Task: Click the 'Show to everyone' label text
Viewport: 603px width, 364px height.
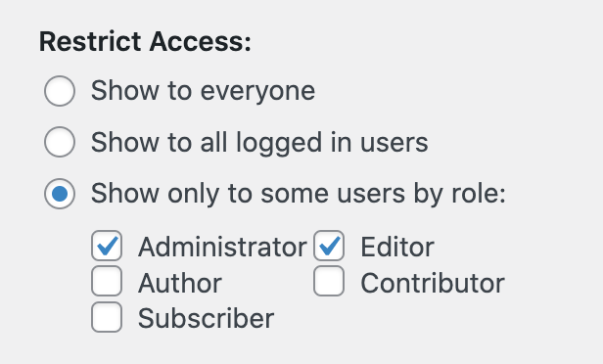Action: click(203, 91)
